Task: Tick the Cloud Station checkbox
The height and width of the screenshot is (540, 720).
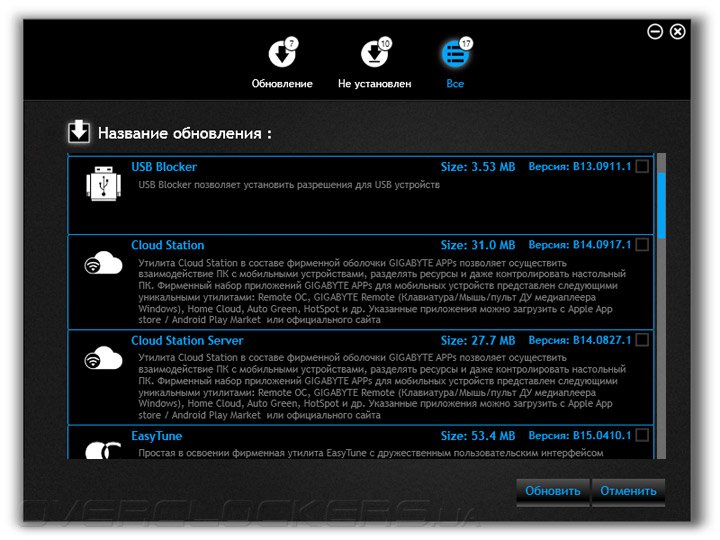Action: (x=642, y=244)
